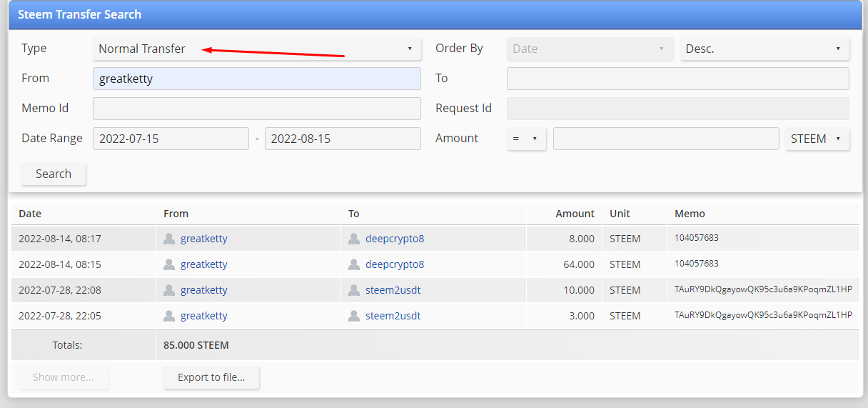Image resolution: width=868 pixels, height=408 pixels.
Task: Open greatketty link in the 22:05 row
Action: pyautogui.click(x=204, y=316)
